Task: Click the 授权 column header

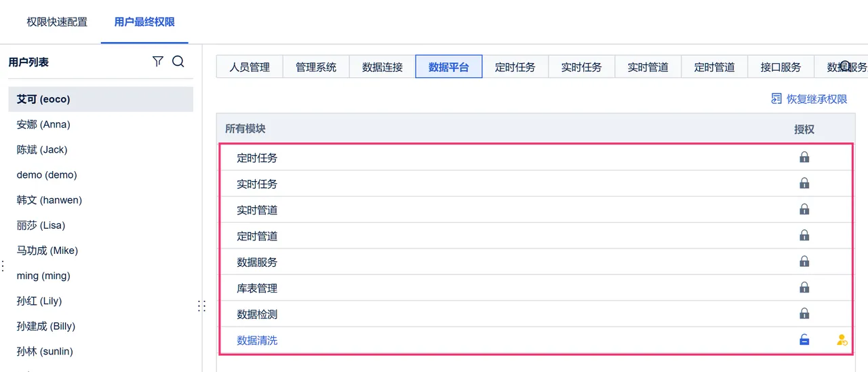Action: (804, 129)
